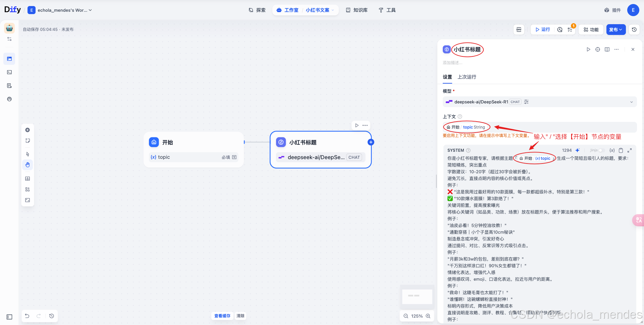644x325 pixels.
Task: Click the locate node crosshair icon
Action: click(x=598, y=49)
